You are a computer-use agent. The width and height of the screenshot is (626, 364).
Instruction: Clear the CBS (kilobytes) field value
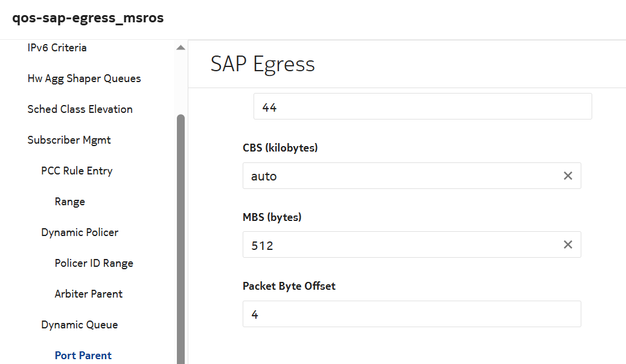(567, 176)
